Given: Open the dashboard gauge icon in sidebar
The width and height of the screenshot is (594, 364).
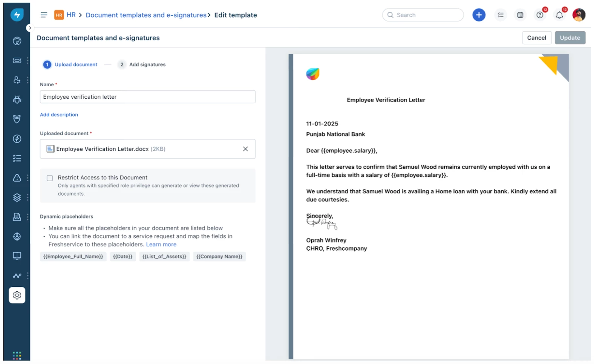Looking at the screenshot, I should 17,41.
